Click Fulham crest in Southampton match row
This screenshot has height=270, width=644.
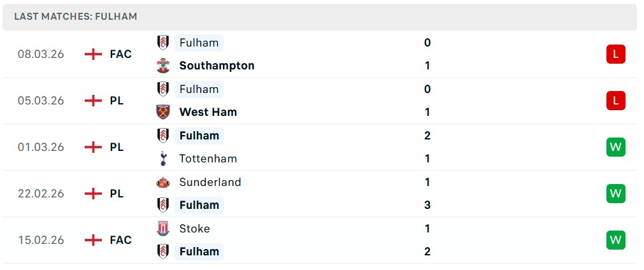click(x=163, y=43)
